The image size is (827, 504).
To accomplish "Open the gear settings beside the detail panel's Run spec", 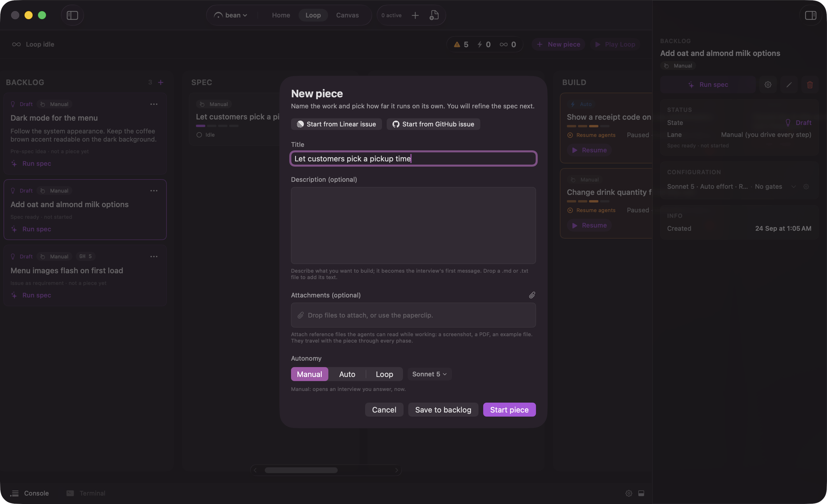I will [x=768, y=84].
